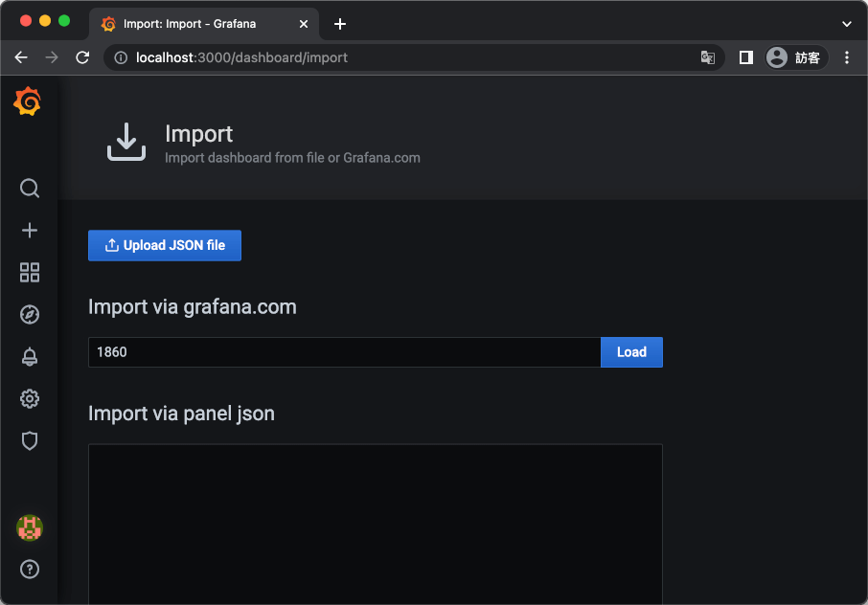Click 'Import dashboard from file or Grafana.com' subtitle
This screenshot has width=868, height=605.
tap(292, 158)
